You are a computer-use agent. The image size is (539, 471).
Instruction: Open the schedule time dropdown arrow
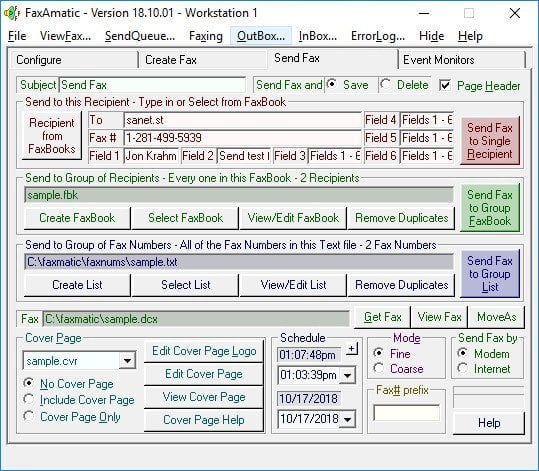coord(347,375)
